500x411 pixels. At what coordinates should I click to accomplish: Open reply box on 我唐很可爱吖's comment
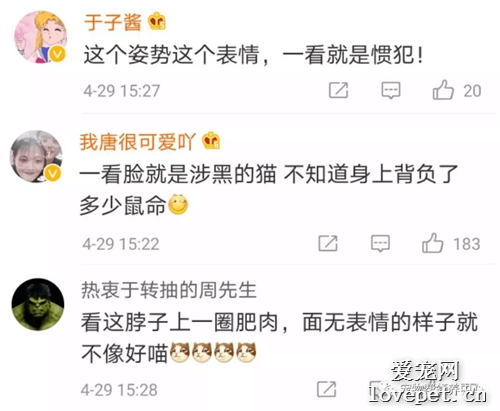380,243
